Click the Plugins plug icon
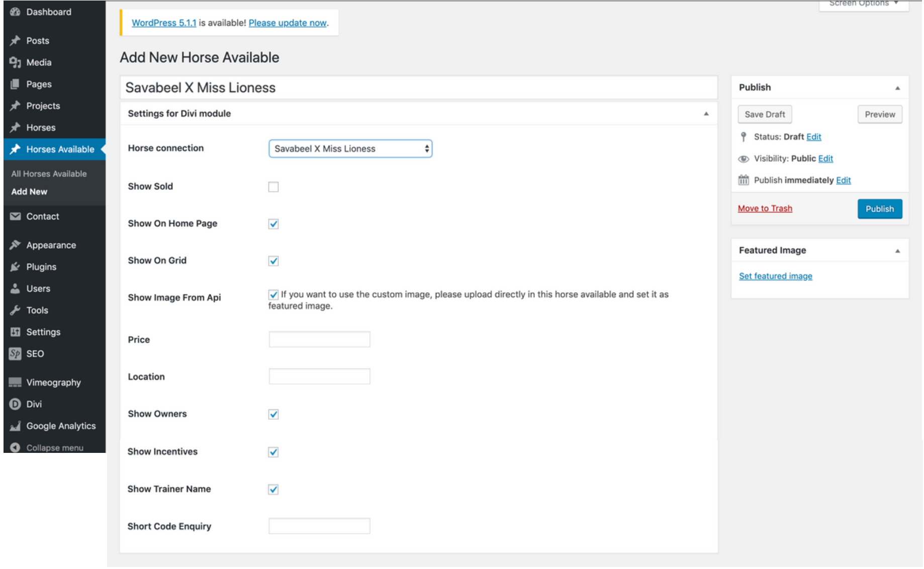Image resolution: width=924 pixels, height=569 pixels. point(15,267)
